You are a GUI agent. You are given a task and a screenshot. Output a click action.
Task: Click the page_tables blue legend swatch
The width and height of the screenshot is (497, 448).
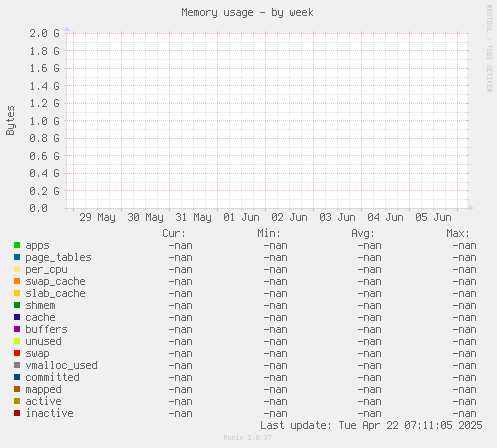[17, 257]
